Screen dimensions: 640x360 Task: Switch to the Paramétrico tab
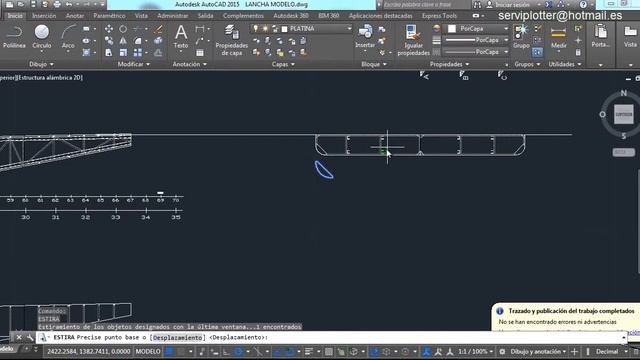[x=109, y=16]
